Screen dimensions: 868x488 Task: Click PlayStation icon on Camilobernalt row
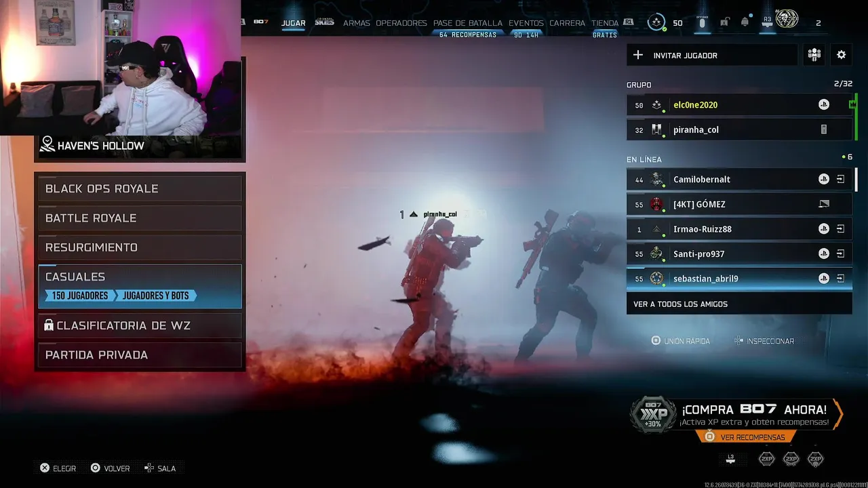click(x=823, y=180)
